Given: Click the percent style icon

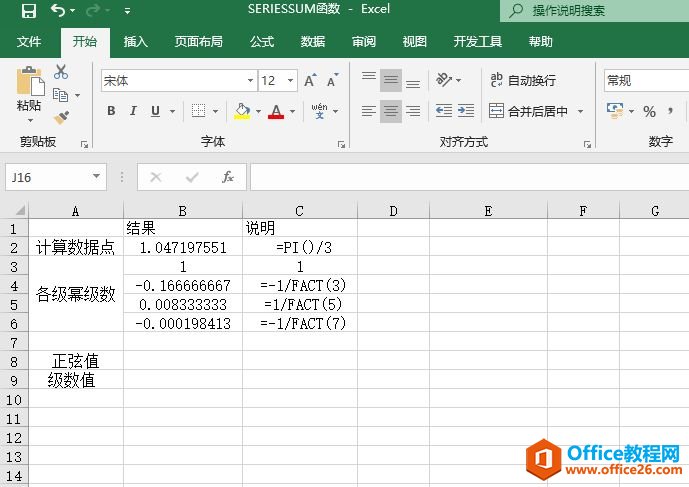Looking at the screenshot, I should click(x=649, y=111).
